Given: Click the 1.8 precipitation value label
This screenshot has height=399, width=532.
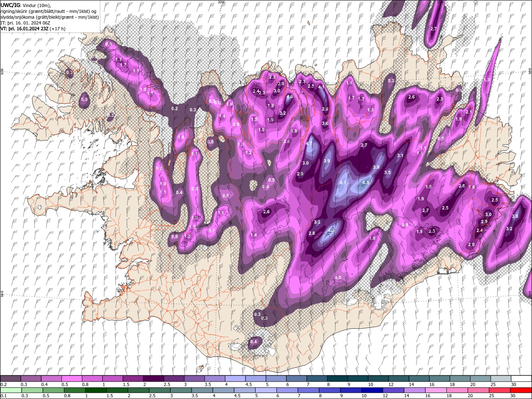Looking at the screenshot, I should click(294, 131).
